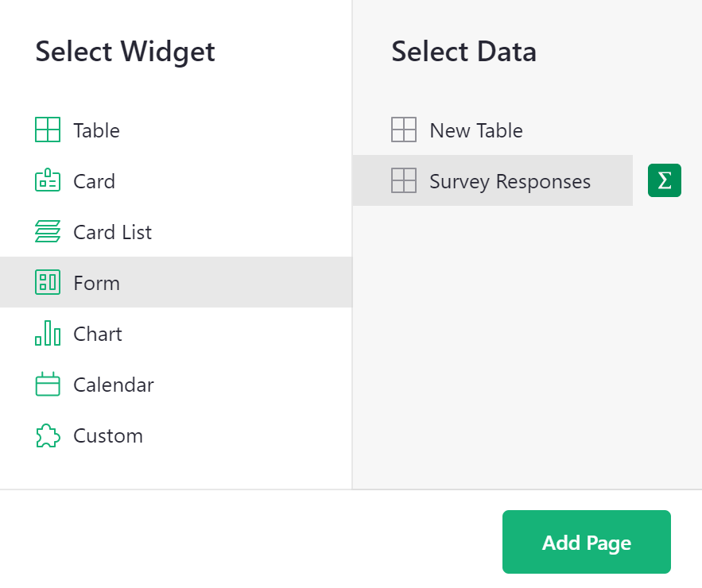Click the New Table grid icon

pyautogui.click(x=405, y=130)
